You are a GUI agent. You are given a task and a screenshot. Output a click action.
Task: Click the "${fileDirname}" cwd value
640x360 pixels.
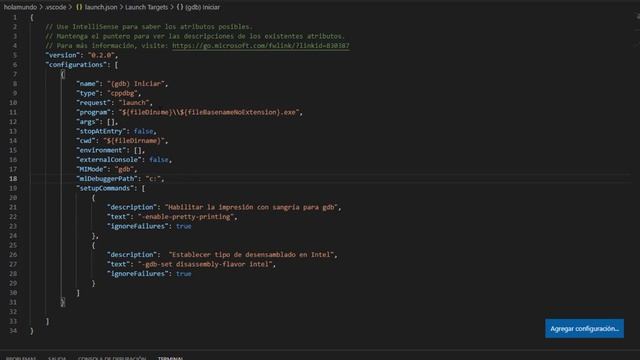pos(134,140)
